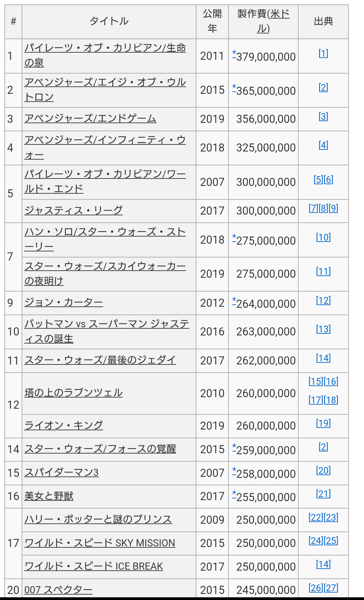
Task: Open citation [1] reference
Action: coord(323,53)
